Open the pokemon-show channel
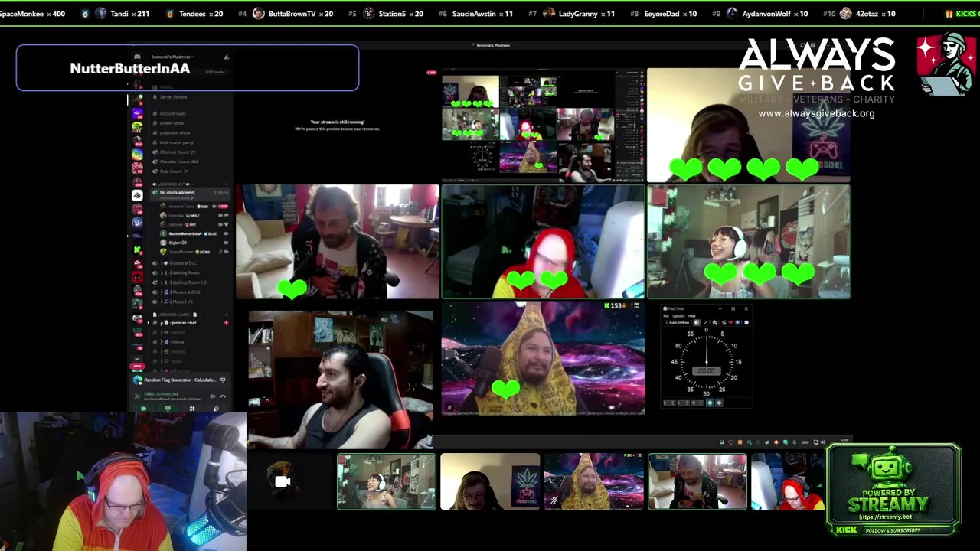 (x=175, y=133)
